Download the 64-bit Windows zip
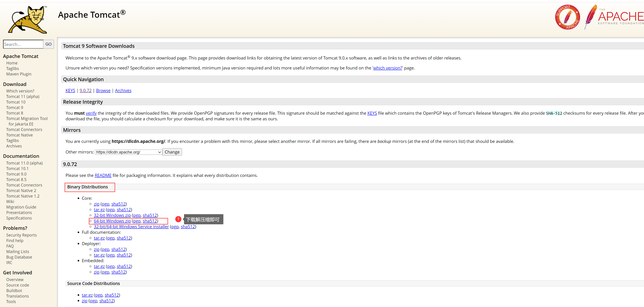 (x=112, y=221)
